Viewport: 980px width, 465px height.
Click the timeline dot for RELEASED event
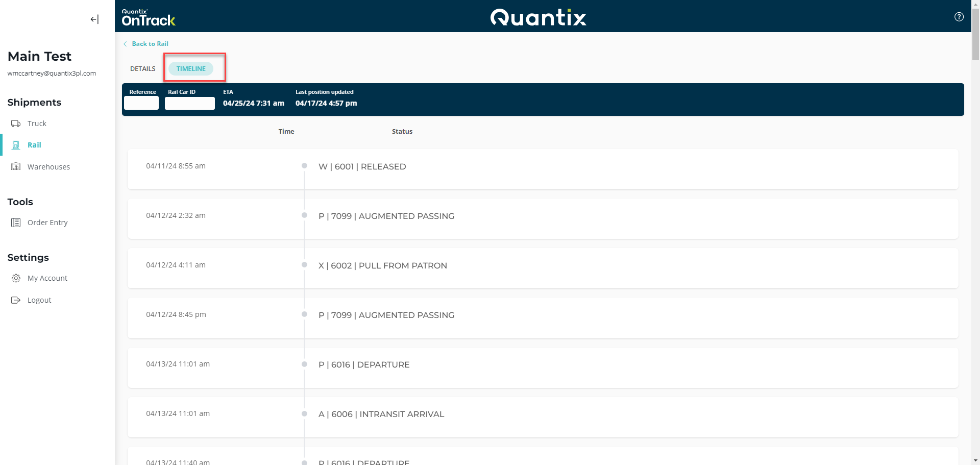point(304,165)
